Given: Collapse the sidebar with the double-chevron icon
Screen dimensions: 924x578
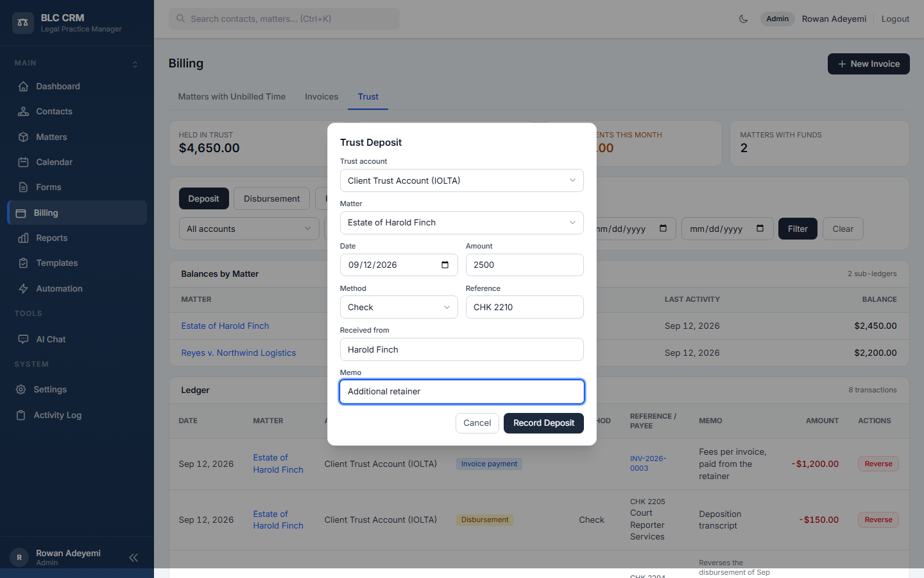Looking at the screenshot, I should (x=133, y=557).
